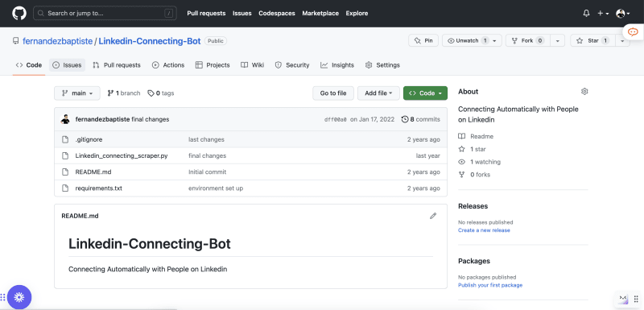
Task: Open the plus create-new menu
Action: point(602,13)
